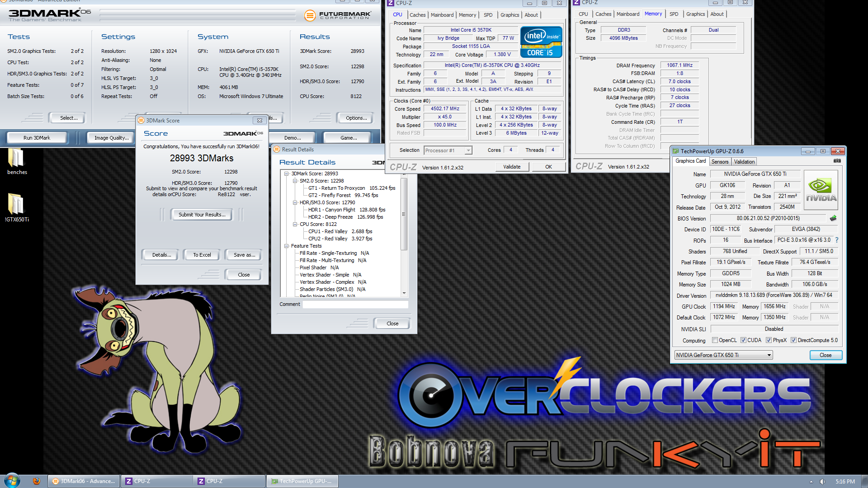868x488 pixels.
Task: Click Submit Your Results button
Action: pyautogui.click(x=202, y=215)
